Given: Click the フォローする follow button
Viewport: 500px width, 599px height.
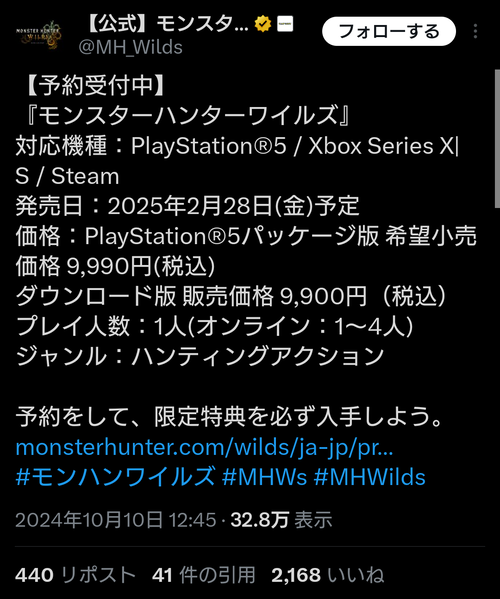Looking at the screenshot, I should [x=389, y=31].
